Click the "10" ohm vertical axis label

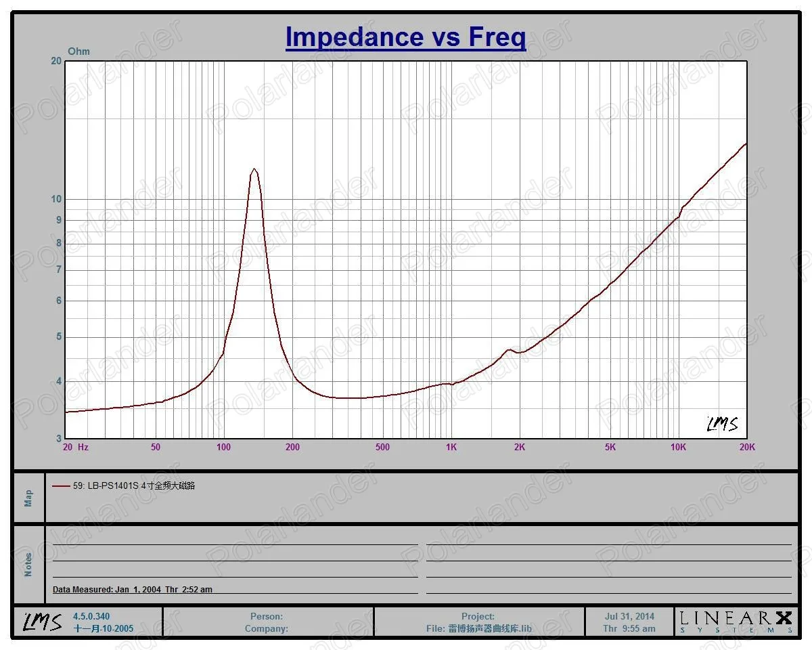(56, 199)
